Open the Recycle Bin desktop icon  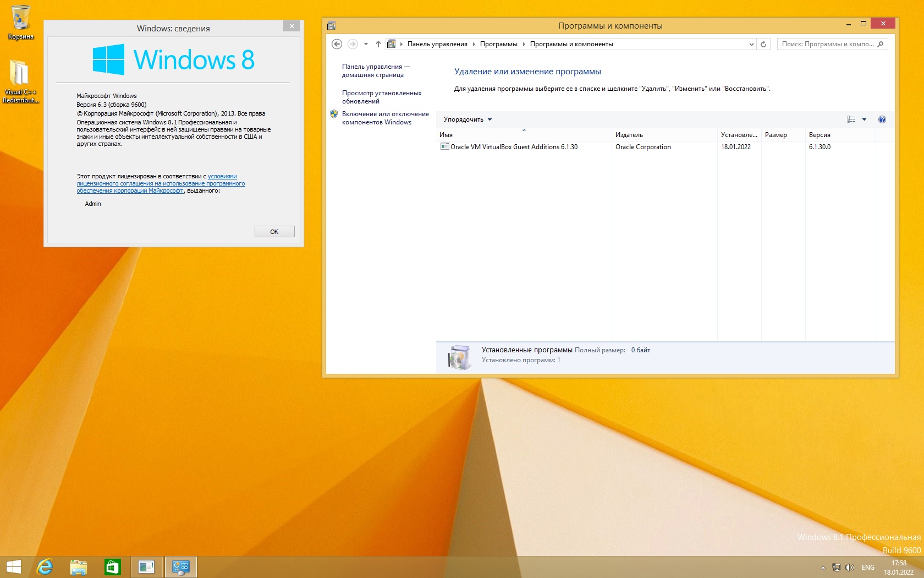(20, 22)
